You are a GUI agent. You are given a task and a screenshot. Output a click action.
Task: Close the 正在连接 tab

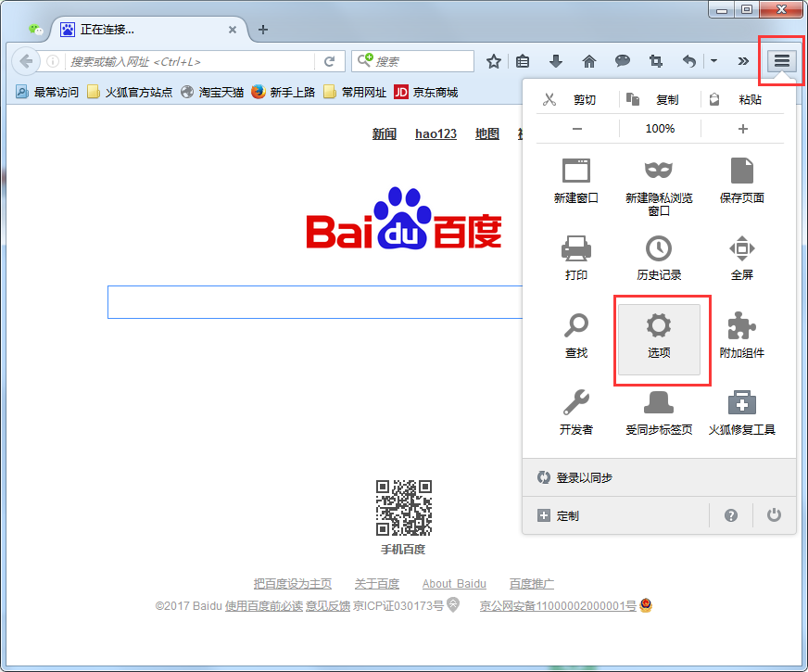[233, 30]
